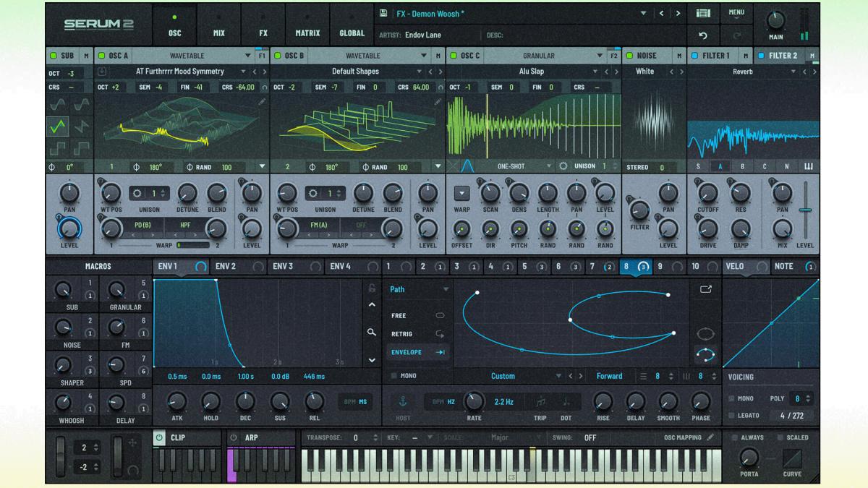The image size is (868, 488).
Task: Select ENVELOPE trigger mode for the LFO
Action: click(x=405, y=352)
